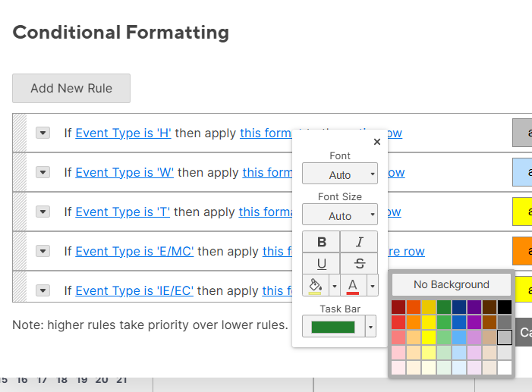Toggle bold formatting
Screen dimensions: 532x392
(321, 242)
